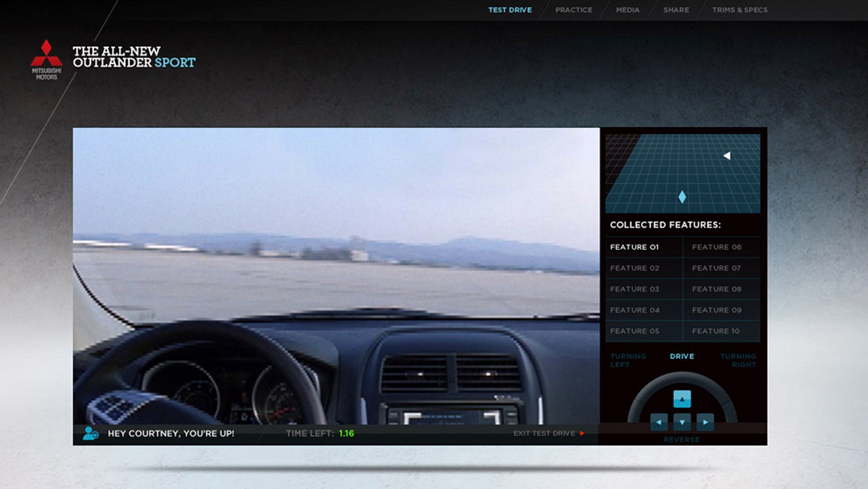
Task: Select Feature 10 in the list
Action: coord(715,331)
